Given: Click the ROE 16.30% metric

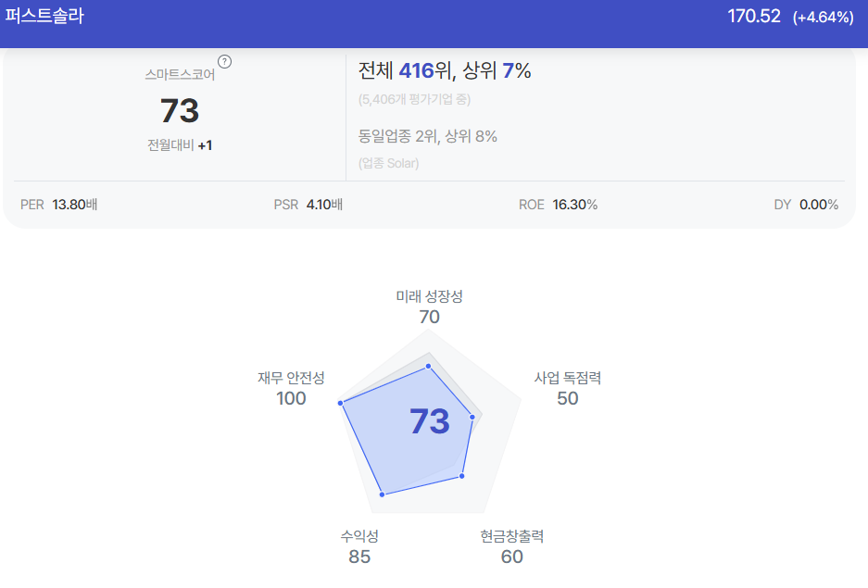Looking at the screenshot, I should point(558,205).
